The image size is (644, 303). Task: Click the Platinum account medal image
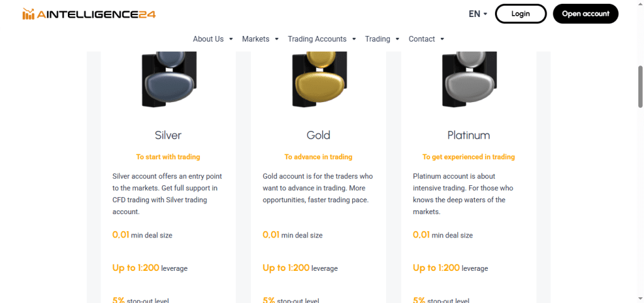tap(469, 79)
